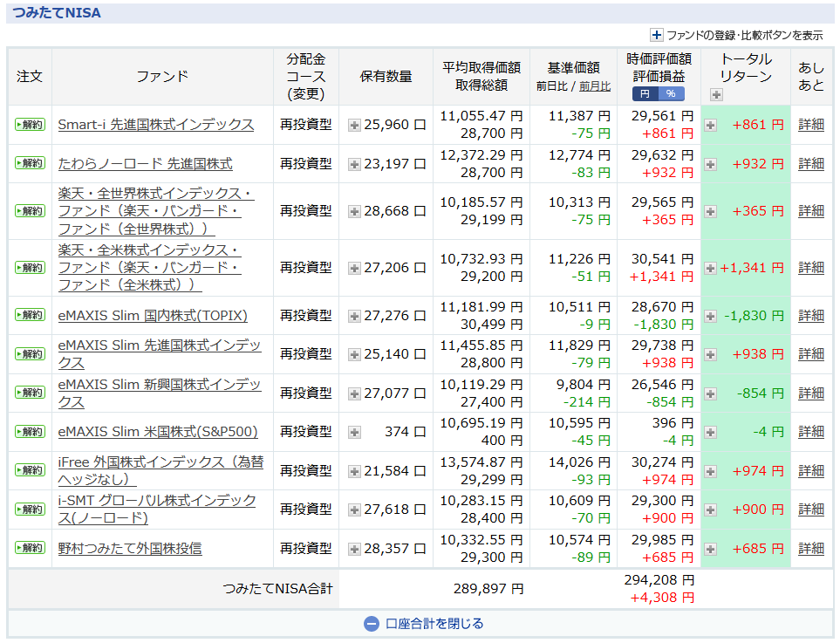Open 詳細 link for eMAXIS Slim 国内株式(TOPIX) row
The image size is (840, 643).
[x=811, y=315]
